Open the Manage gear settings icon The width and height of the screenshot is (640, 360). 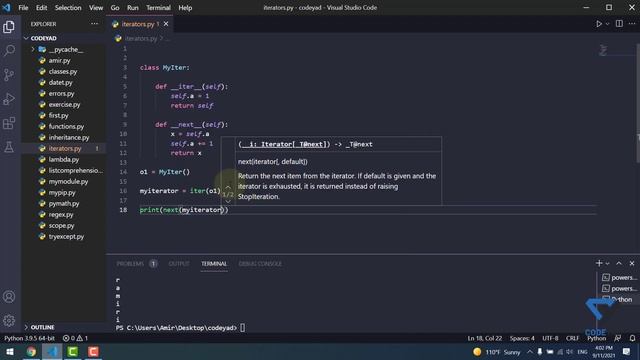point(9,321)
